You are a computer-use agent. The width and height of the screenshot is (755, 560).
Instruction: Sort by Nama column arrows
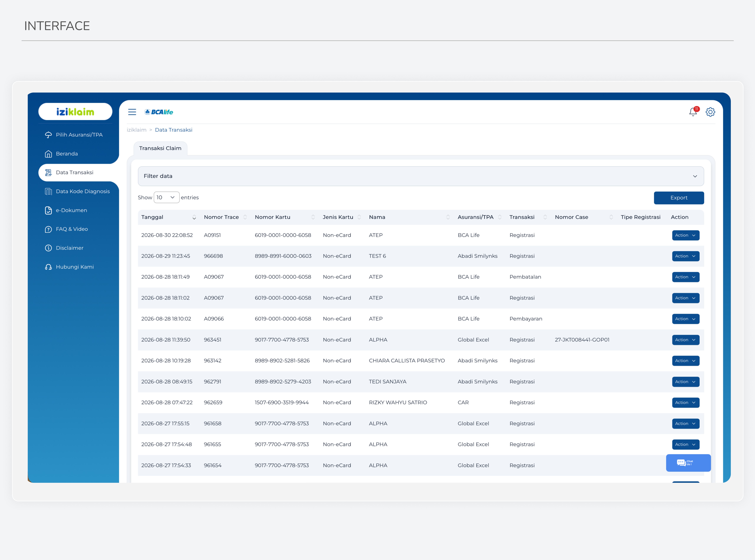tap(448, 217)
